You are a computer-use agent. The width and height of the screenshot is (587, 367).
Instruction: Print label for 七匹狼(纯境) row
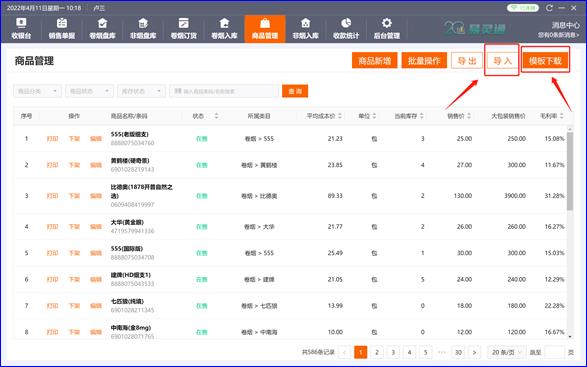[x=52, y=306]
